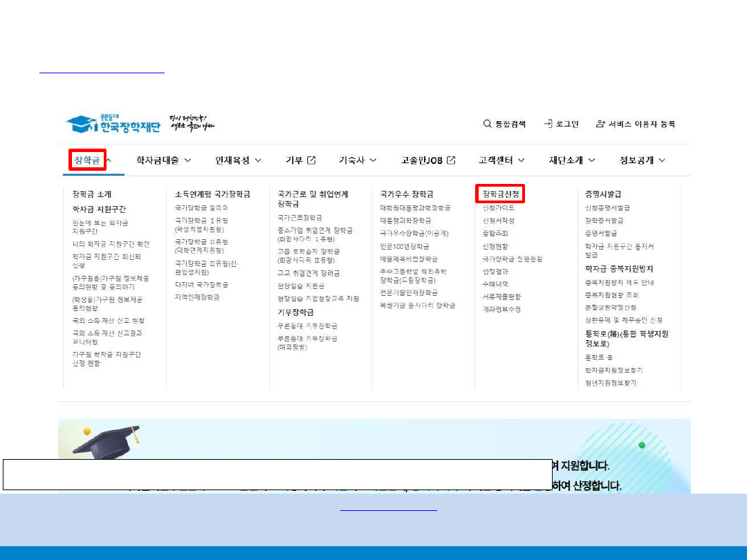Click the external link icon beside 고졸만JOB

pos(451,160)
